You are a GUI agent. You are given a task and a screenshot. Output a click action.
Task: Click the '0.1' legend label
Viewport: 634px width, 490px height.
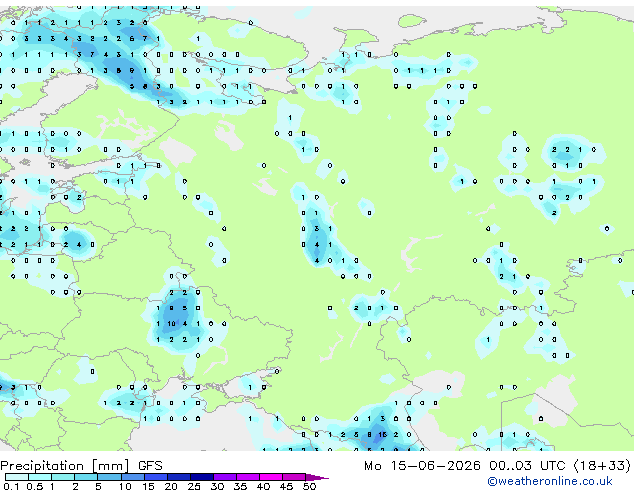(11, 486)
